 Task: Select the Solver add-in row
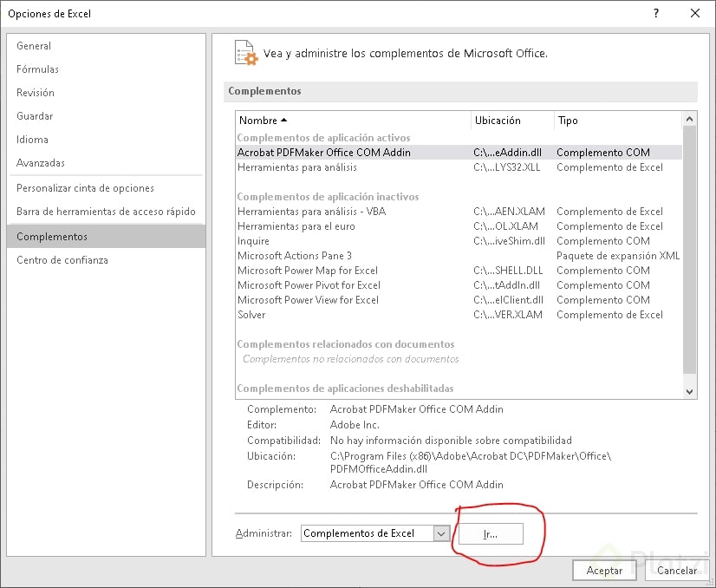(459, 314)
